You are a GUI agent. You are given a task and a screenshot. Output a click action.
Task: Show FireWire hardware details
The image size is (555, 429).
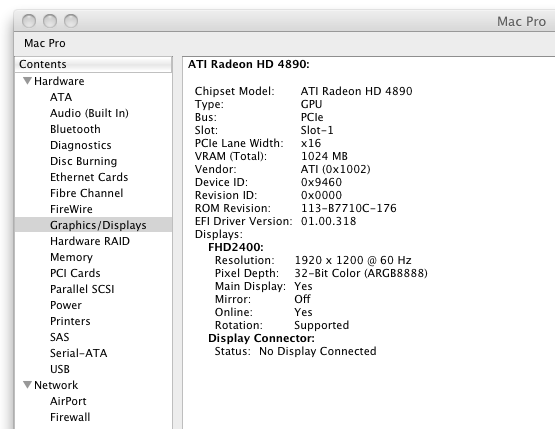coord(71,209)
